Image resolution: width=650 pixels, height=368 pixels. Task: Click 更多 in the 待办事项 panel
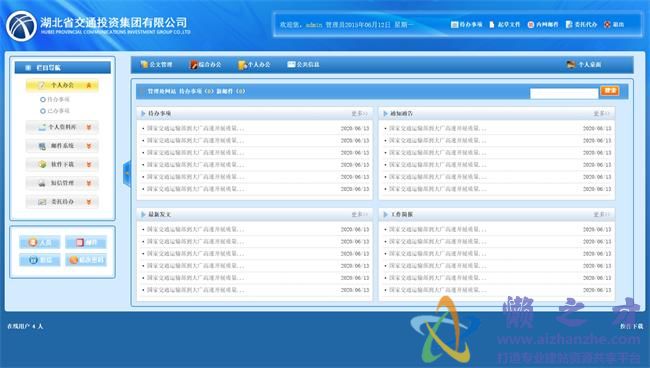[359, 114]
